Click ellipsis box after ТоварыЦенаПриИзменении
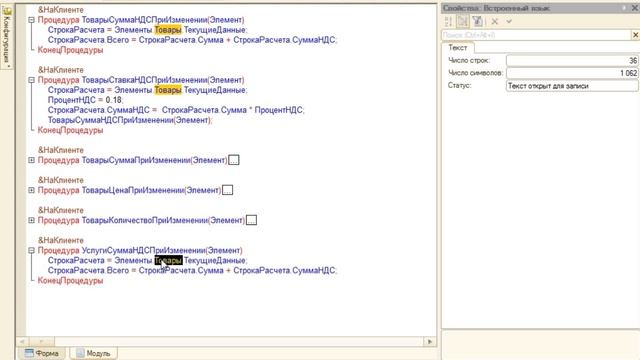 pyautogui.click(x=228, y=190)
